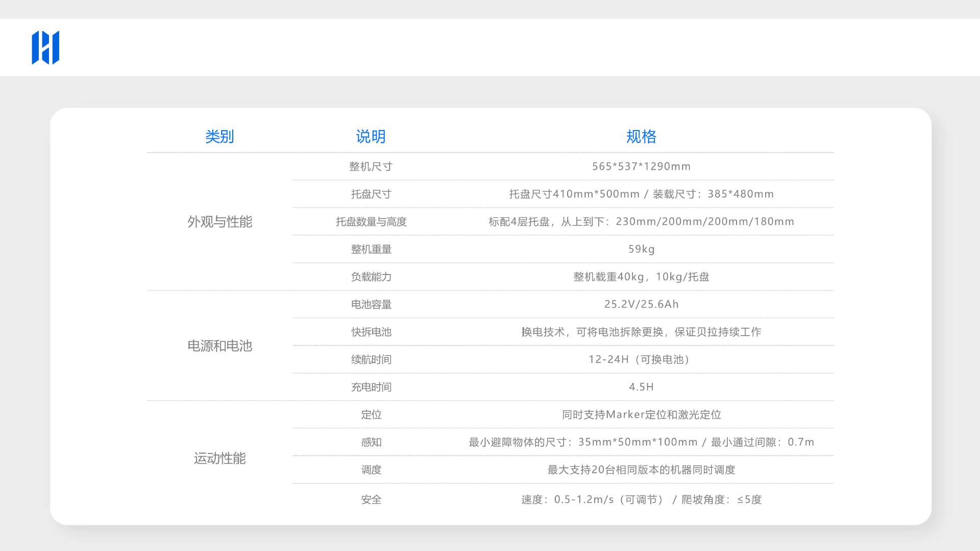Select the 类别 column header
The image size is (980, 551).
point(219,137)
